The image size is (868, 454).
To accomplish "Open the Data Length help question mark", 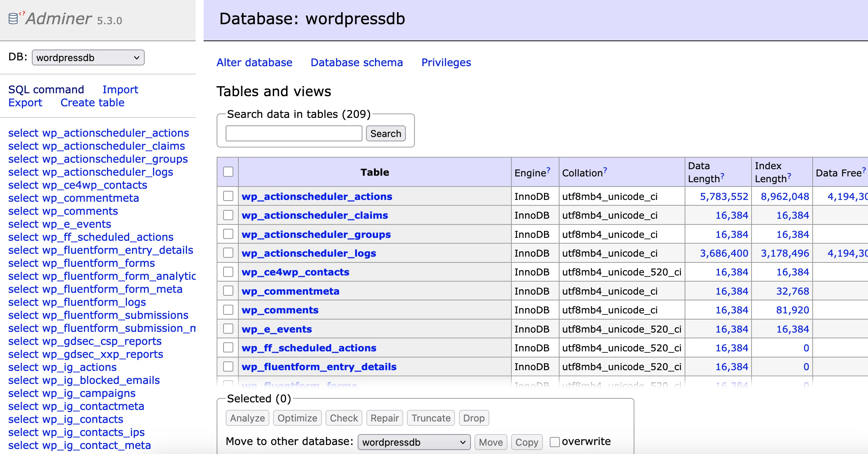I will (x=722, y=176).
